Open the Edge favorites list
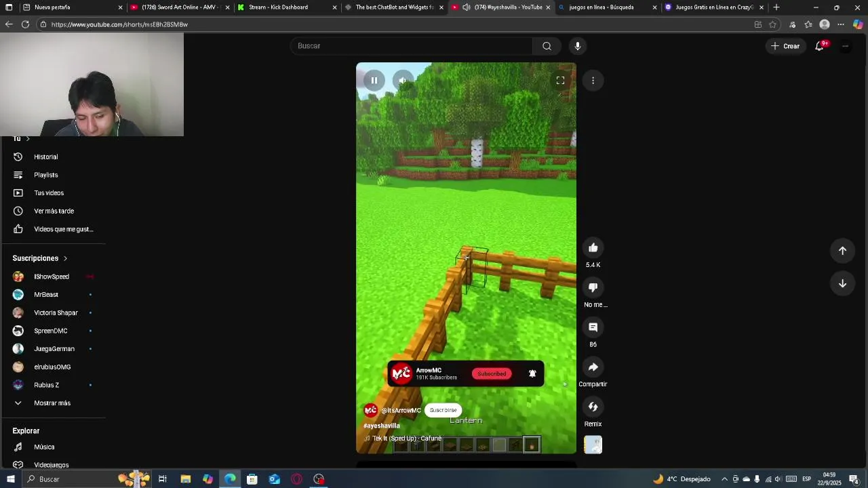 click(x=808, y=24)
